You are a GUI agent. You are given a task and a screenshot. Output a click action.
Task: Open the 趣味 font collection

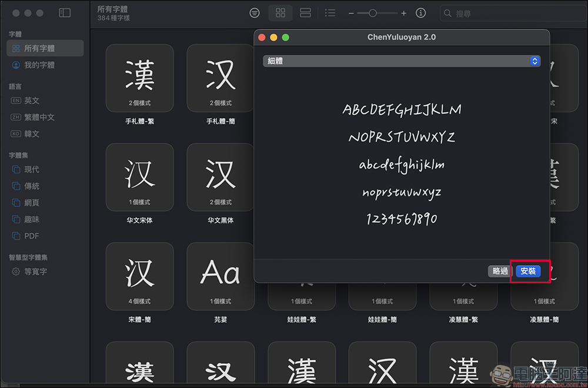click(x=45, y=219)
